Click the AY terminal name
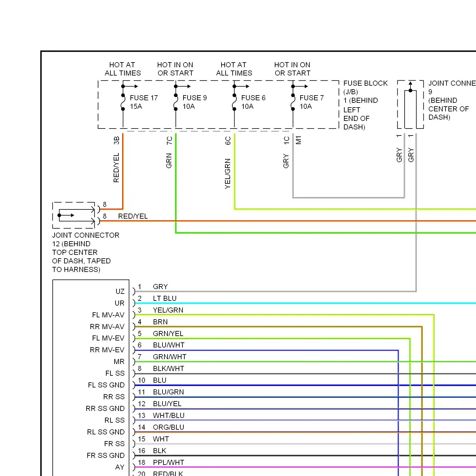Image resolution: width=476 pixels, height=476 pixels. [120, 467]
